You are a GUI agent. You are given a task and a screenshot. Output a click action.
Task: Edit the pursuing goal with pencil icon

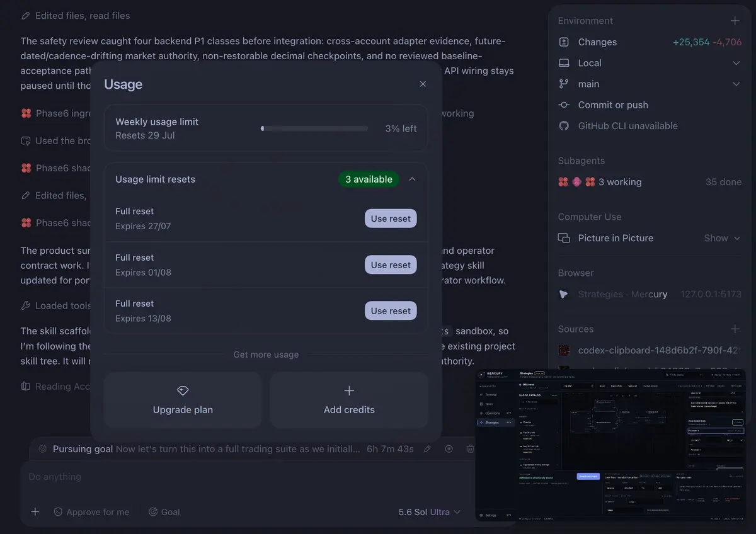427,449
